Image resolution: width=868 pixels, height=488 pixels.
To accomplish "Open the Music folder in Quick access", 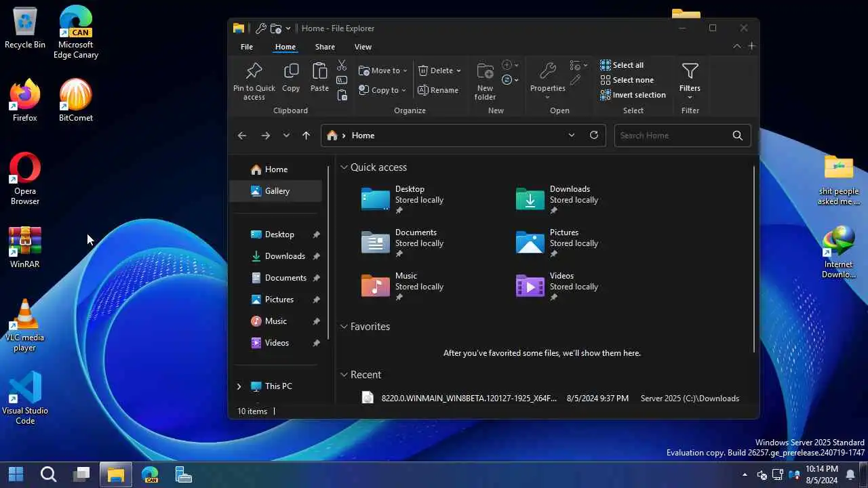I will pyautogui.click(x=403, y=287).
